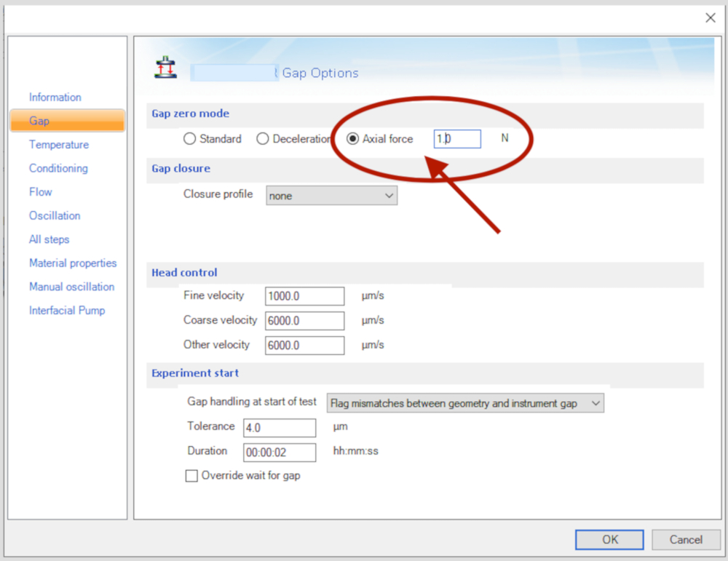
Task: Select the Standard gap zero mode
Action: (x=190, y=139)
